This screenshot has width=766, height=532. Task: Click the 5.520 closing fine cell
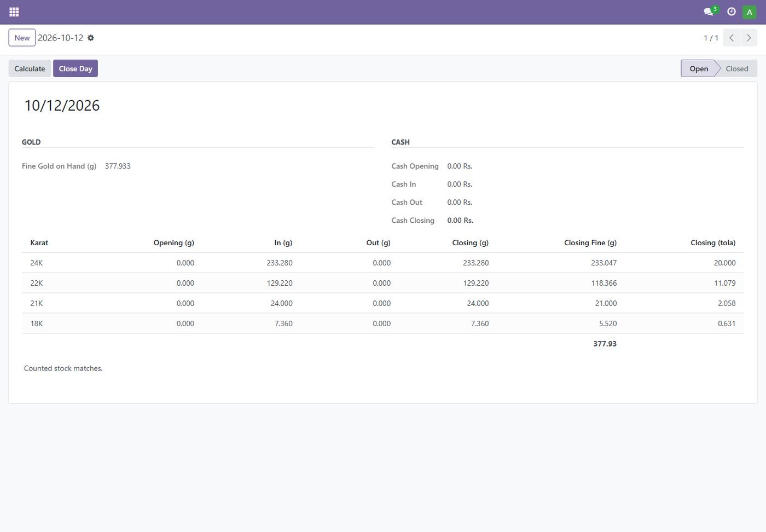[x=608, y=323]
